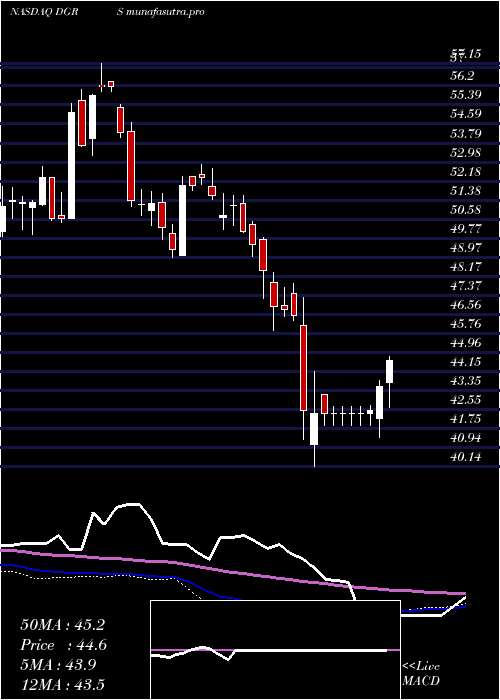Click the 46.56 price axis label
The height and width of the screenshot is (700, 500).
[466, 305]
